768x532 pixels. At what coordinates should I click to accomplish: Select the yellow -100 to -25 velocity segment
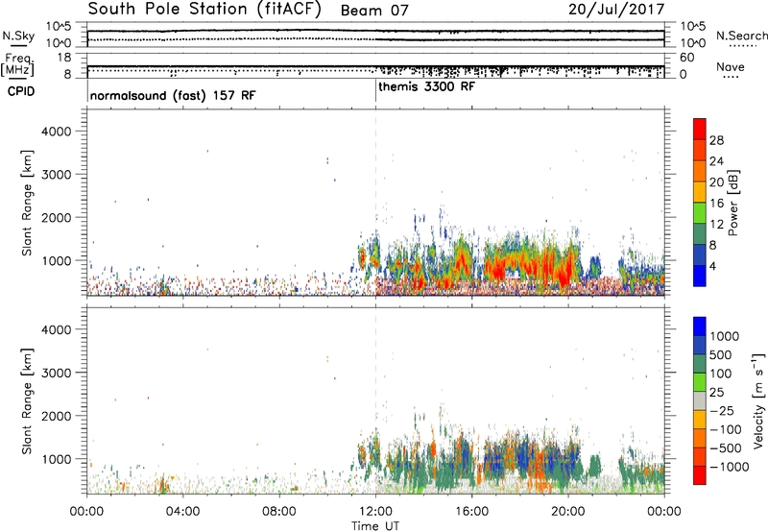[x=700, y=420]
